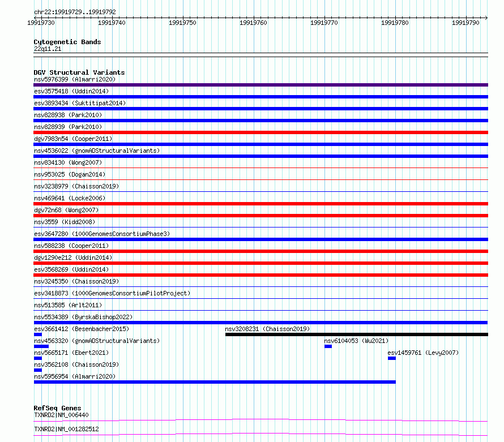Open nsv5534389 (ByrskaBishop2022) variant
504x442 pixels.
tap(83, 317)
